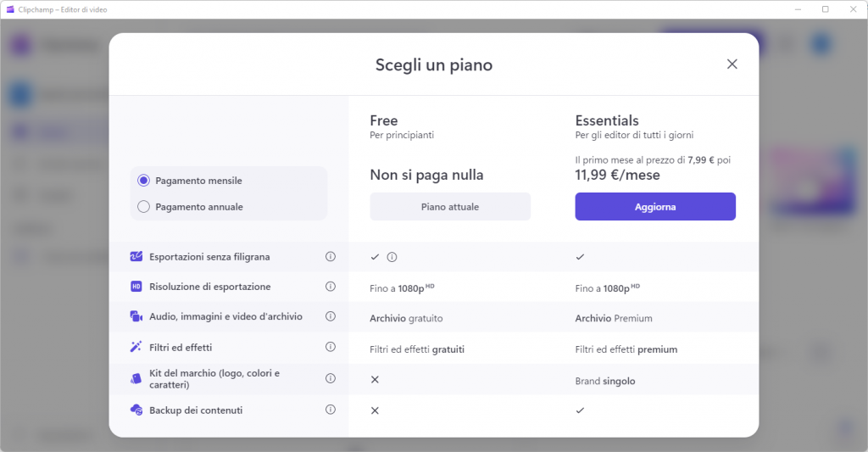Click the Essentials plan heading

coord(607,120)
